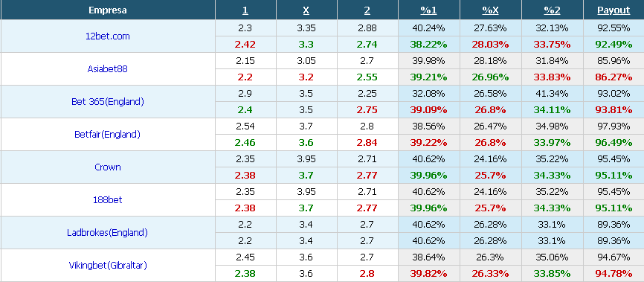Open the 188bet company link
Screen dimensions: 644x282
pos(108,200)
